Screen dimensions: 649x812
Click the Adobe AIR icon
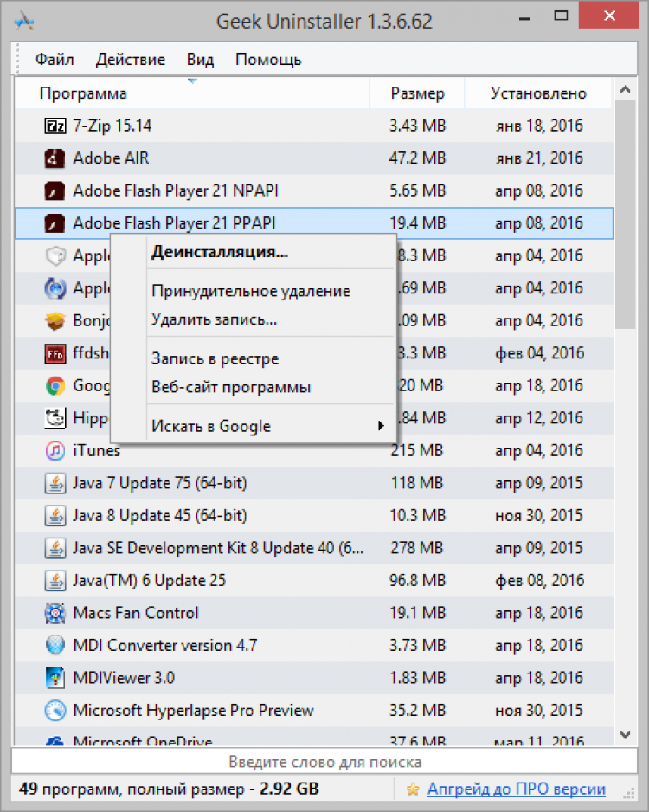pos(55,158)
